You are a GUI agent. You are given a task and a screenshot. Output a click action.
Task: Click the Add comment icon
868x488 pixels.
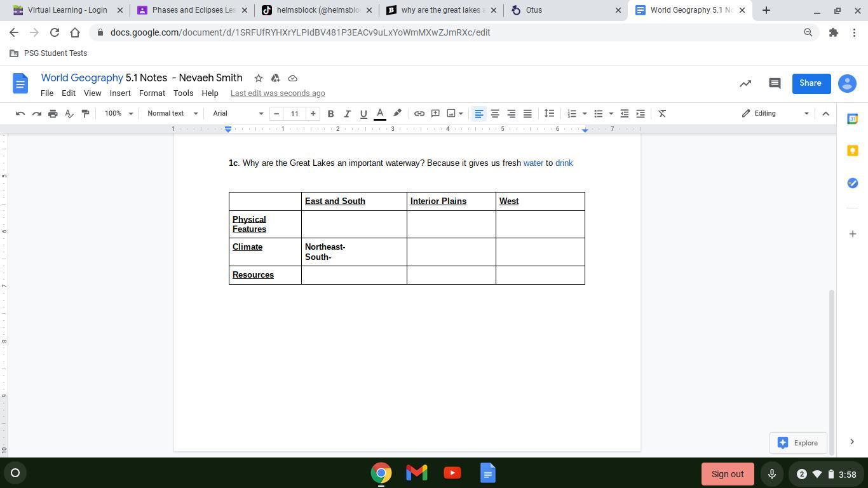(435, 114)
